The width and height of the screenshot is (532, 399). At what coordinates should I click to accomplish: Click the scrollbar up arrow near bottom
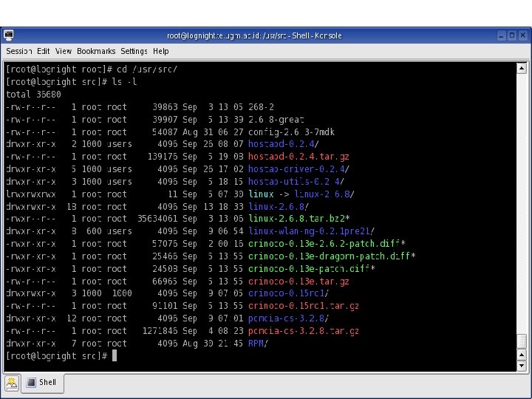click(522, 355)
